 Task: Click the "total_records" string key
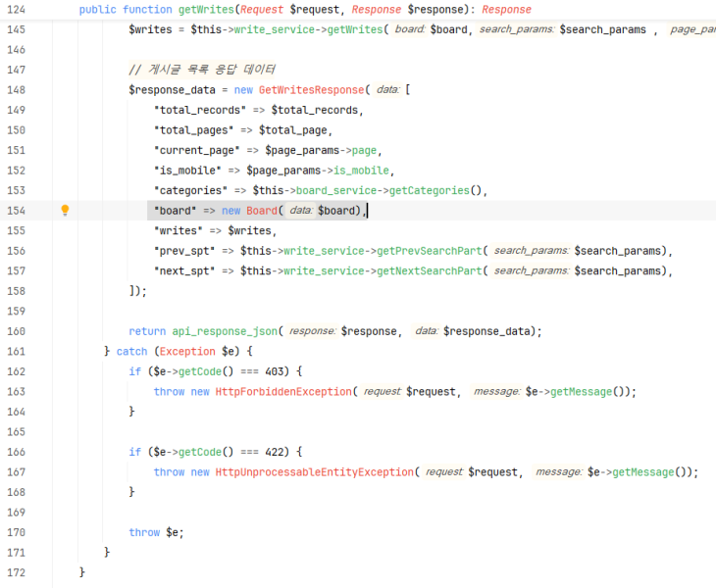click(199, 110)
